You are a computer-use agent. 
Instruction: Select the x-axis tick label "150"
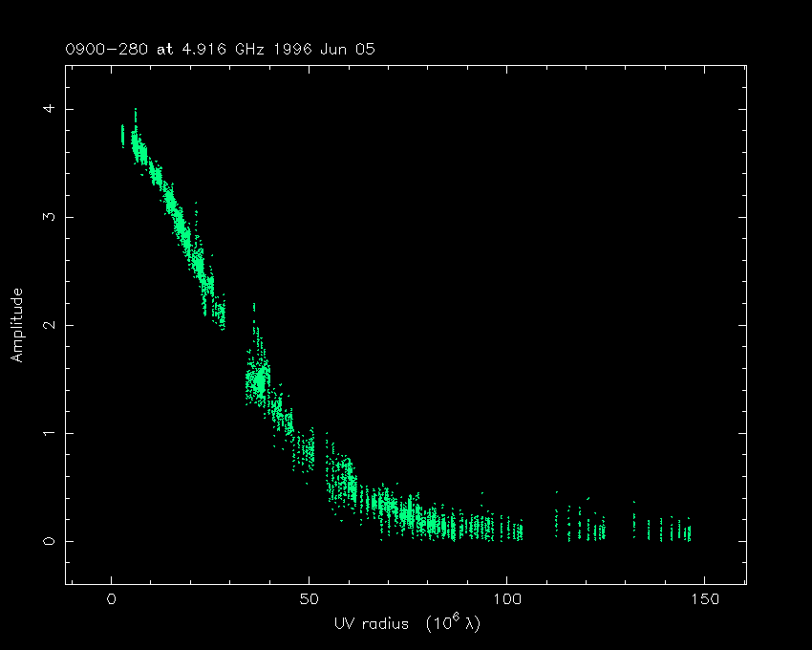(704, 599)
